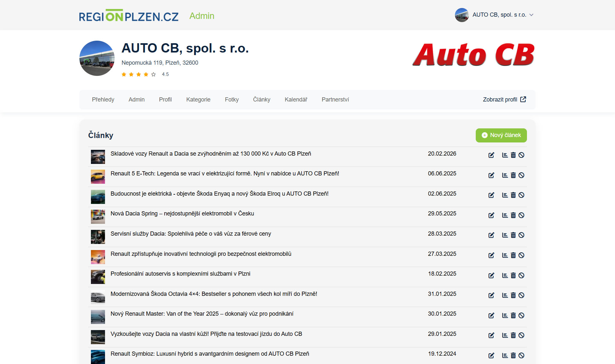The height and width of the screenshot is (364, 615).
Task: Click the REGIONPLZEN.CZ logo
Action: click(x=129, y=15)
